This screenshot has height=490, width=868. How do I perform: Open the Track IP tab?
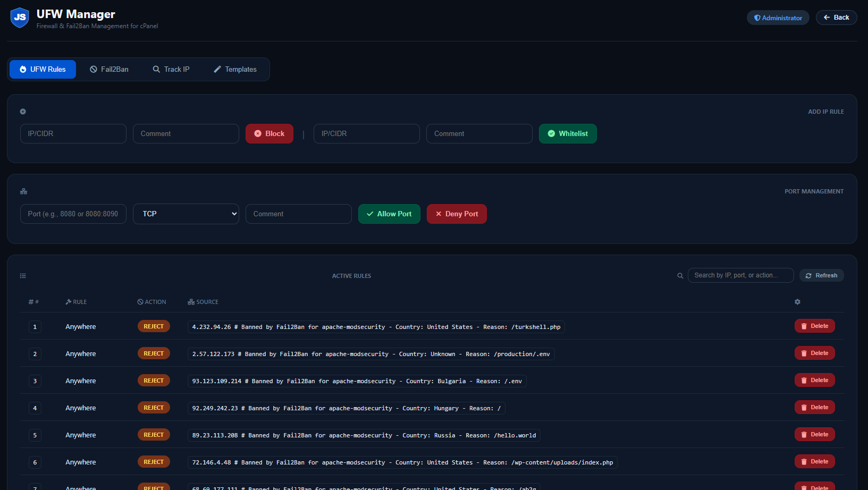point(171,70)
